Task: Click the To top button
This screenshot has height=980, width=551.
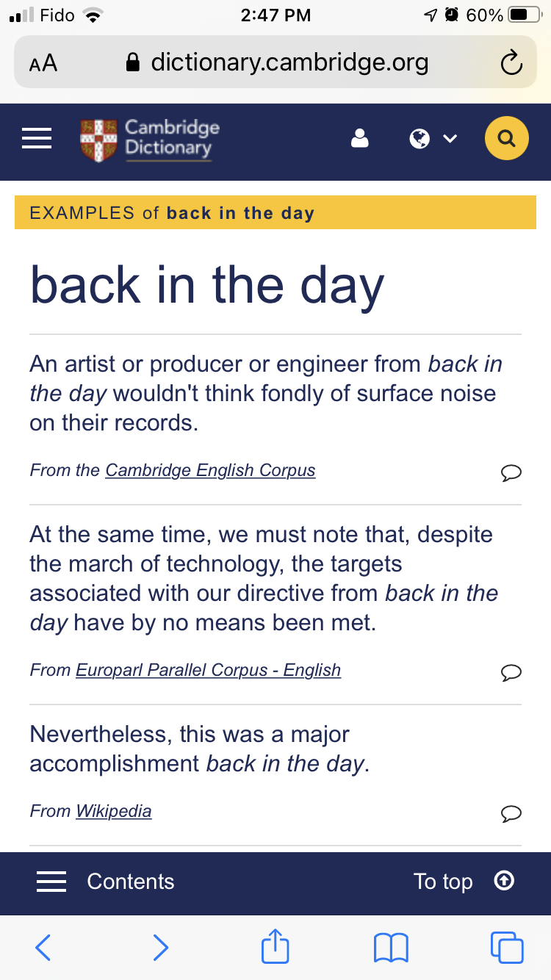Action: point(463,882)
